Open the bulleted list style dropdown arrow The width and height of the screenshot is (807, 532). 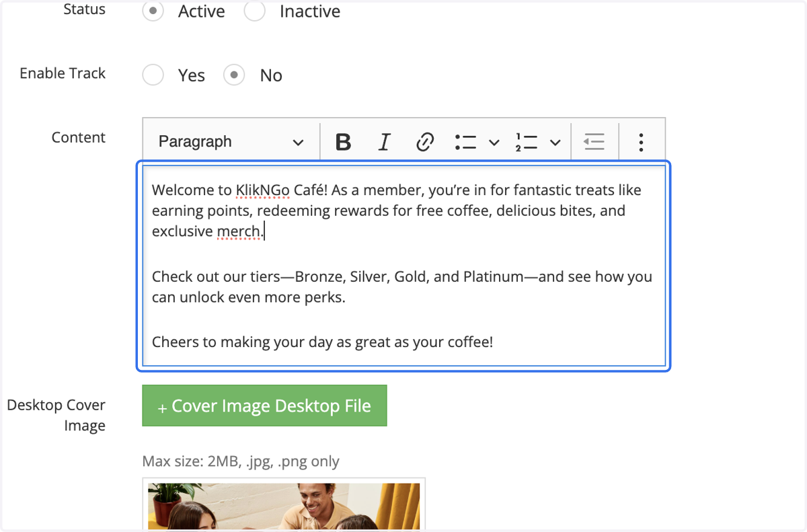[494, 142]
